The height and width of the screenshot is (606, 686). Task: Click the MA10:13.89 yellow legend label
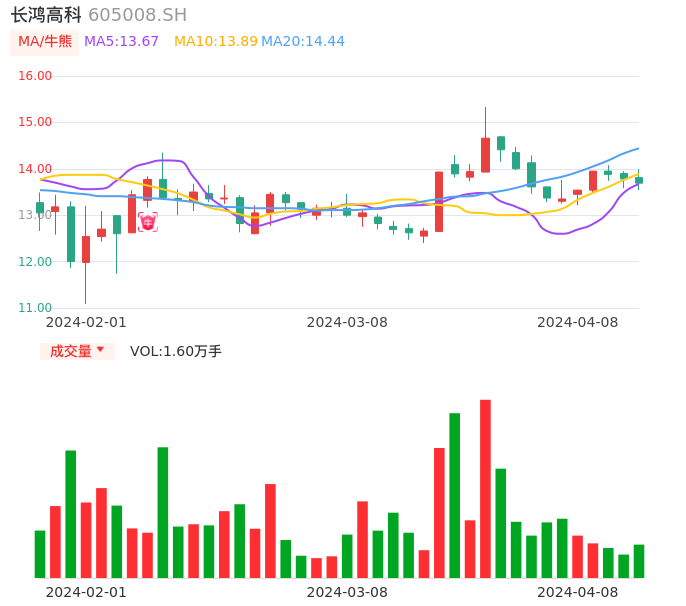(216, 42)
